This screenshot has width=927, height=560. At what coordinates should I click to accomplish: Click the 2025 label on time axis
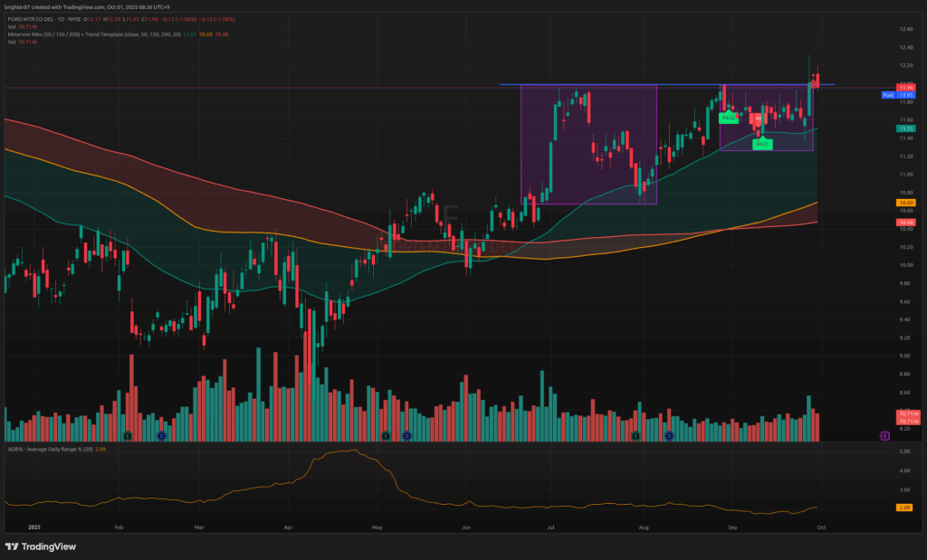[35, 526]
